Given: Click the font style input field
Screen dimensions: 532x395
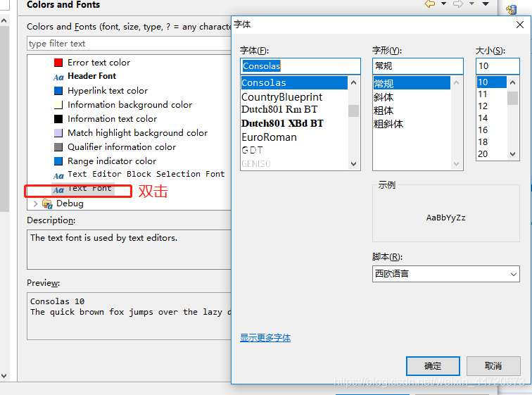Looking at the screenshot, I should (x=418, y=66).
